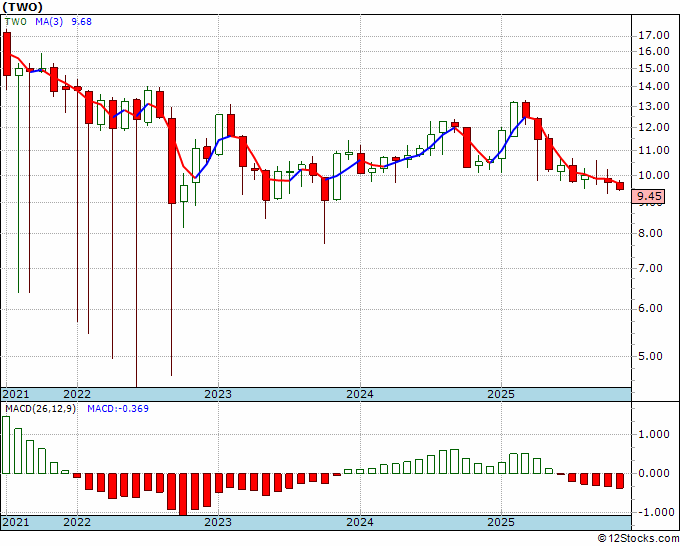Click the 17.00 price axis label
Screen dimensions: 680x546
click(x=654, y=36)
